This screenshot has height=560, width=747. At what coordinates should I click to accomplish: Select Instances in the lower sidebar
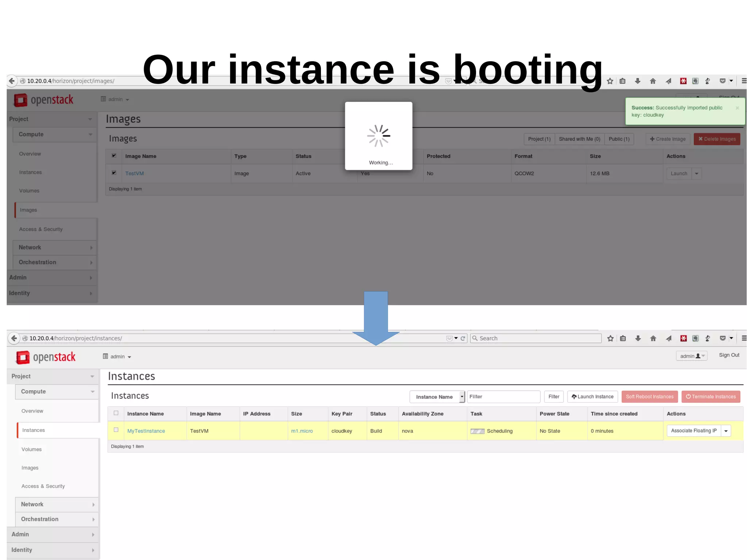click(x=34, y=430)
